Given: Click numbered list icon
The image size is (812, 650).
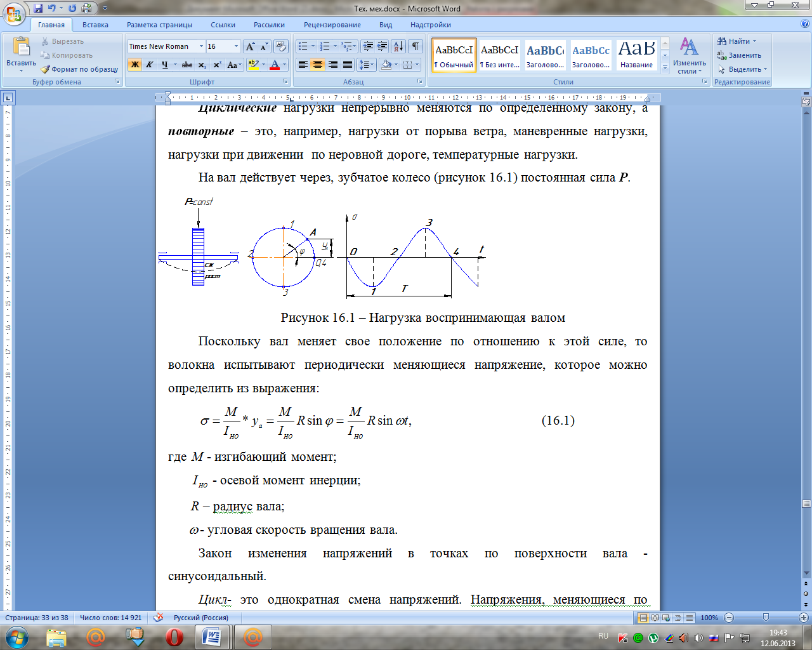Looking at the screenshot, I should (325, 46).
